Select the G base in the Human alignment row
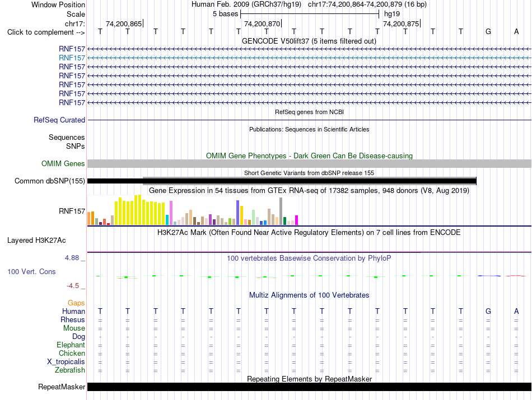The image size is (532, 400). [488, 311]
